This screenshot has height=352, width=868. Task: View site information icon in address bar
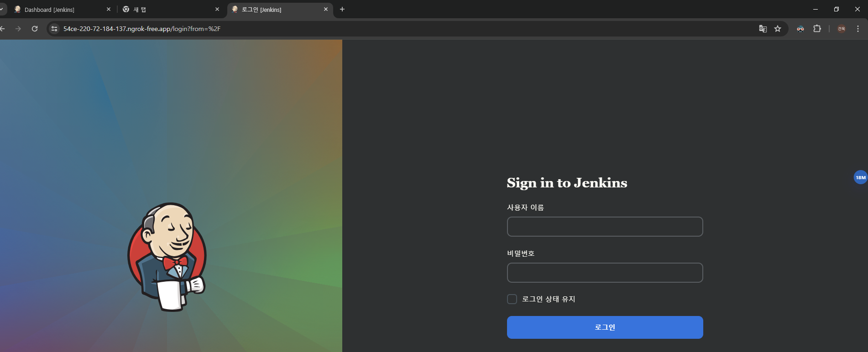(54, 29)
